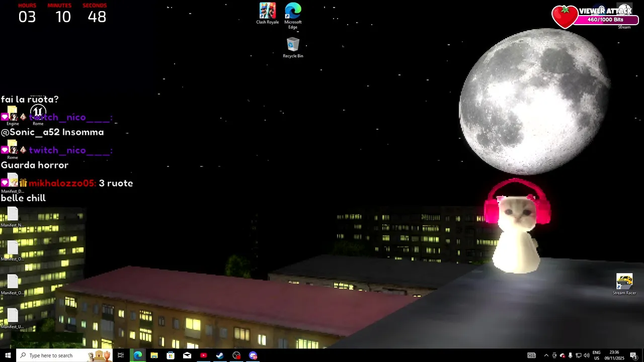Click the chat text 'fai la ruota?'
Viewport: 644px width, 362px height.
click(x=30, y=100)
